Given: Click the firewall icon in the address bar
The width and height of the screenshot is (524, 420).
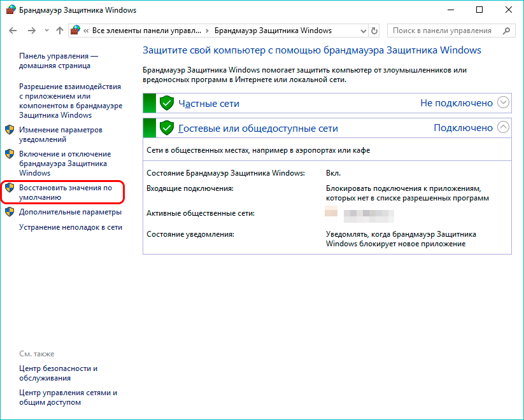Looking at the screenshot, I should click(76, 31).
